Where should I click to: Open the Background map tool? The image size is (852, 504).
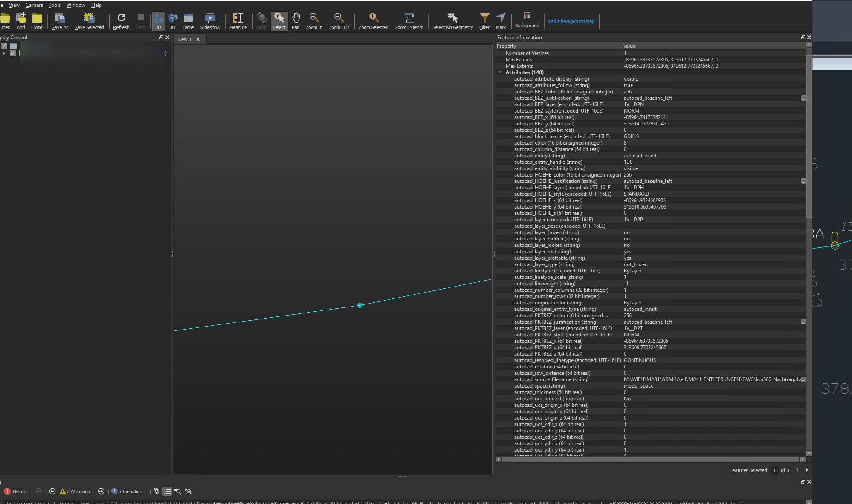[527, 20]
